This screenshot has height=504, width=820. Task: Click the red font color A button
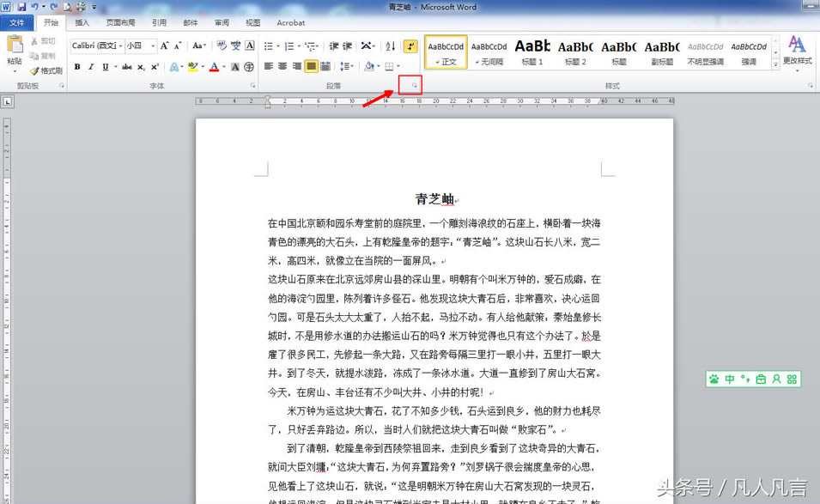pos(212,67)
